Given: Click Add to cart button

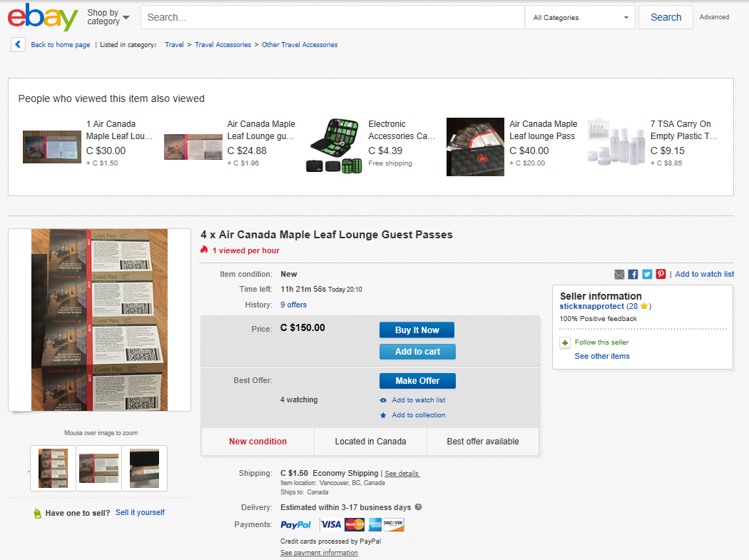Looking at the screenshot, I should (x=417, y=352).
